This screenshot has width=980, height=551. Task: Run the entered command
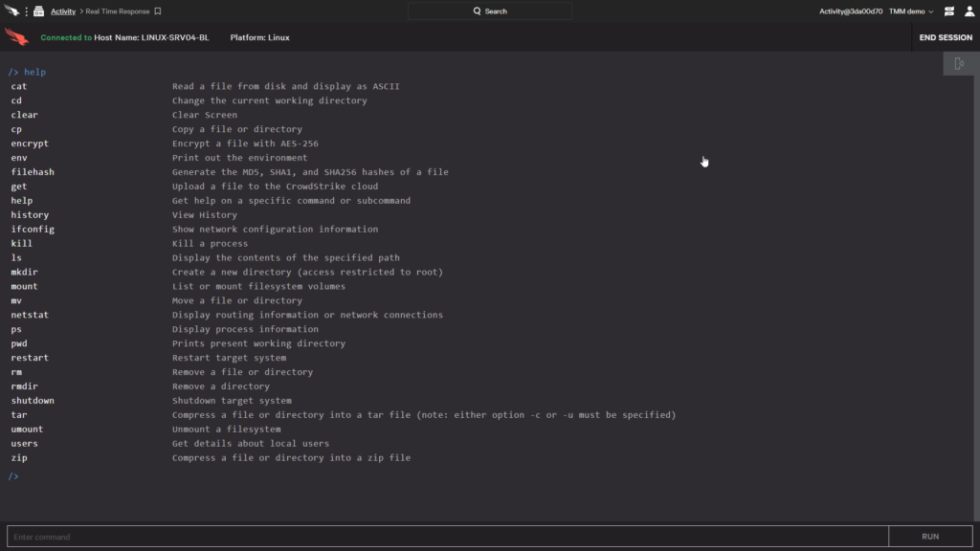point(930,537)
